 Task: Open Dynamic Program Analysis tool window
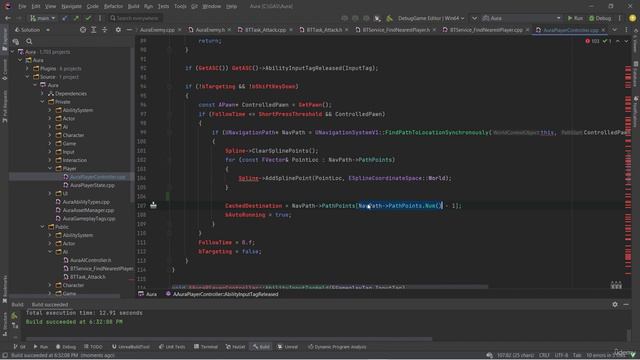(337, 347)
